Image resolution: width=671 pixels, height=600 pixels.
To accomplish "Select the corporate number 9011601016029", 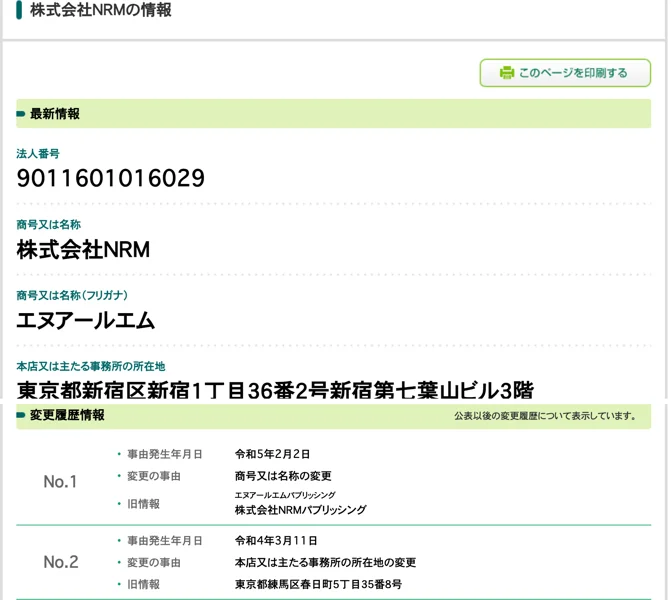I will (x=110, y=178).
